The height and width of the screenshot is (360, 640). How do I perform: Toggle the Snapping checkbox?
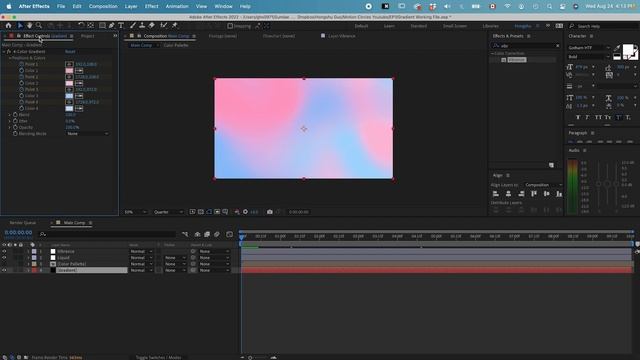(230, 26)
